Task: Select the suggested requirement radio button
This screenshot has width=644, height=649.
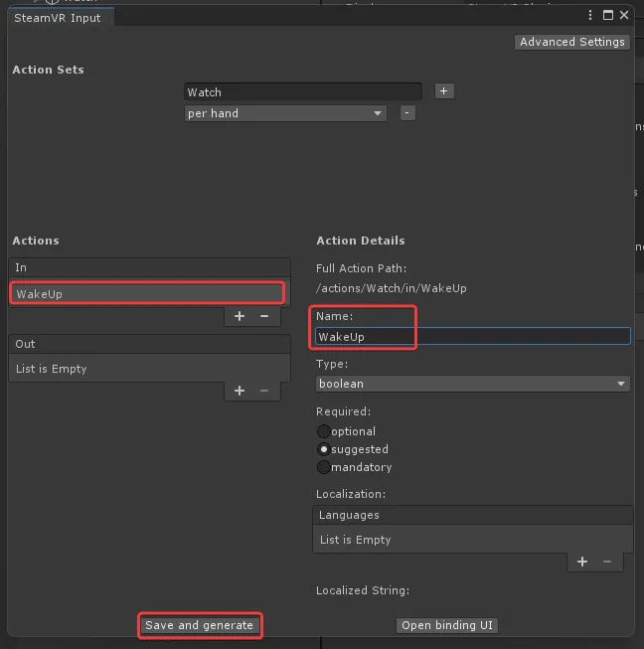Action: (x=324, y=449)
